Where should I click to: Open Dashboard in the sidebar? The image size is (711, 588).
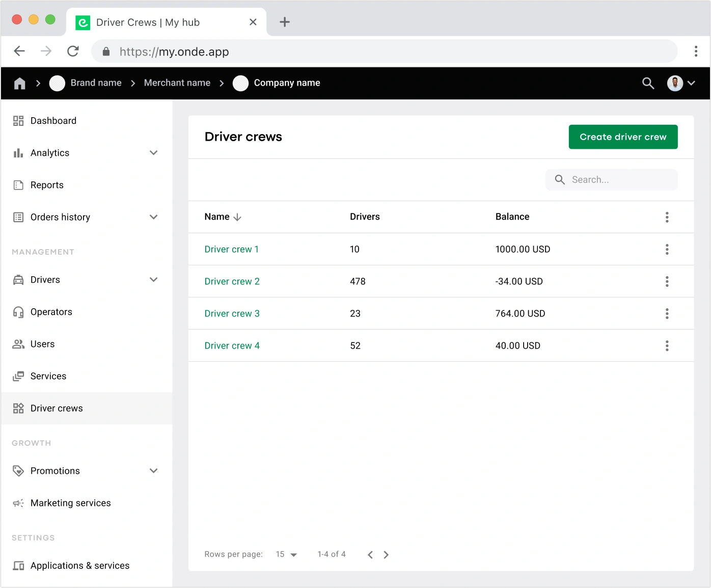click(53, 121)
